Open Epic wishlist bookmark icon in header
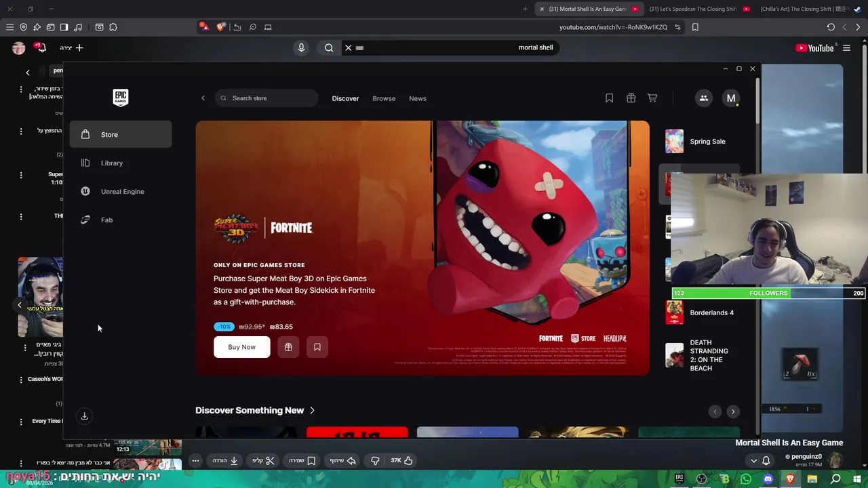The width and height of the screenshot is (868, 488). [x=609, y=98]
